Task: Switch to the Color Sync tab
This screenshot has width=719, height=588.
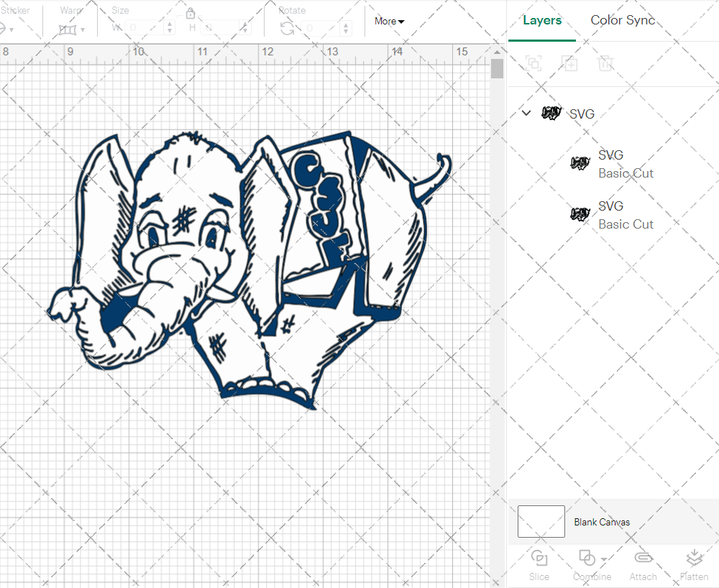Action: coord(623,20)
